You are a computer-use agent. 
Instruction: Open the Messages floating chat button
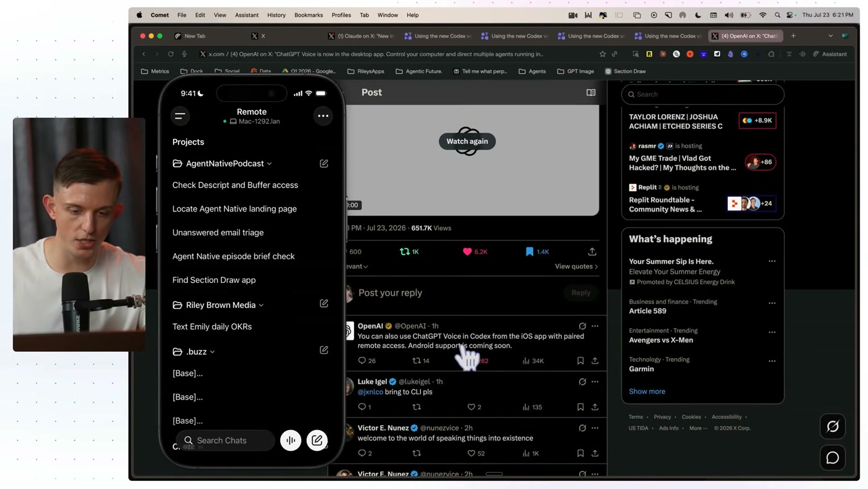tap(833, 458)
